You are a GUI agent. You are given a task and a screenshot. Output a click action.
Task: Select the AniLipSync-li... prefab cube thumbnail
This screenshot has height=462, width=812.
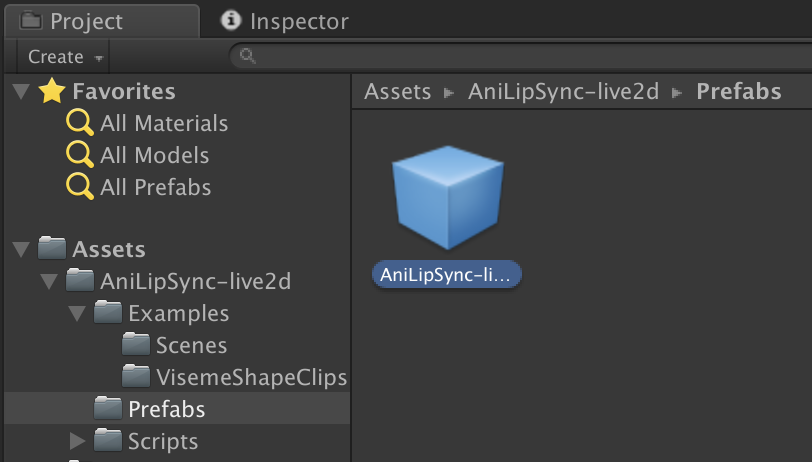click(x=448, y=197)
